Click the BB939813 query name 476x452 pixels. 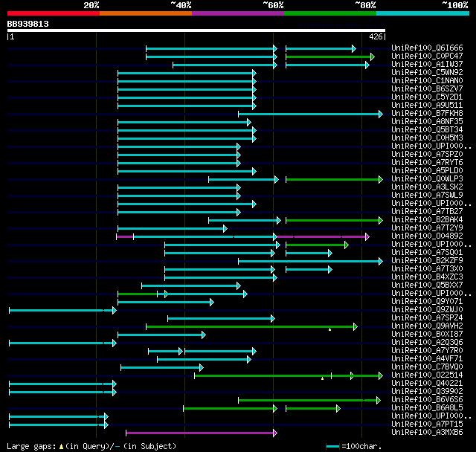(x=28, y=24)
